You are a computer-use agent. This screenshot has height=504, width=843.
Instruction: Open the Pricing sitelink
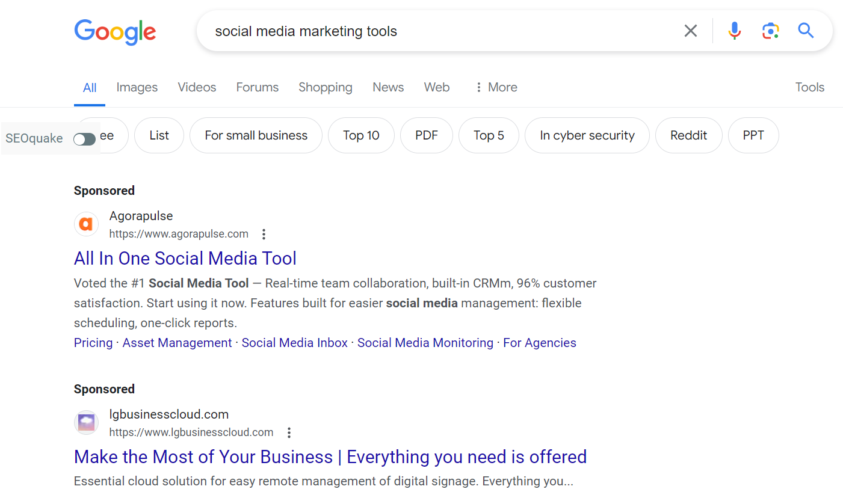93,343
